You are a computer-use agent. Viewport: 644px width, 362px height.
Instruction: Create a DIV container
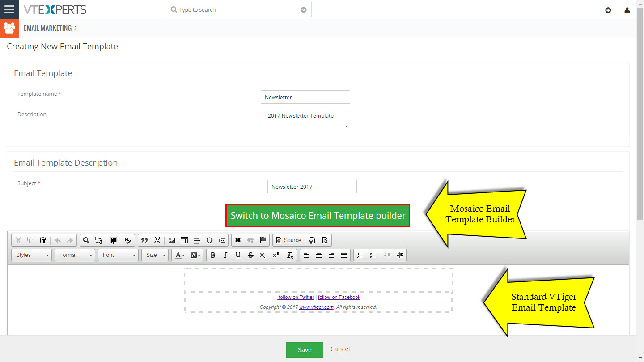pos(157,240)
